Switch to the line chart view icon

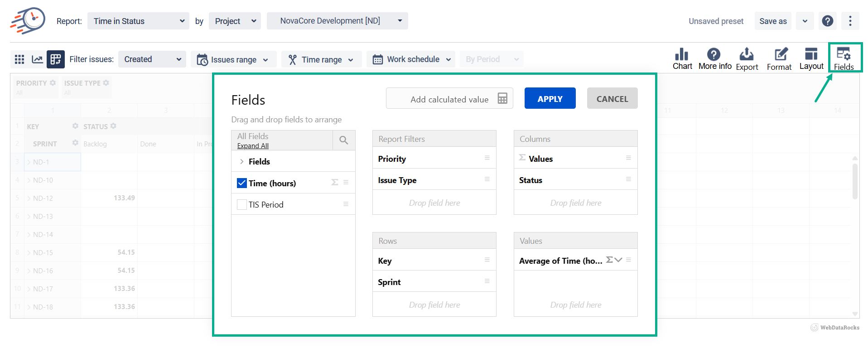37,59
